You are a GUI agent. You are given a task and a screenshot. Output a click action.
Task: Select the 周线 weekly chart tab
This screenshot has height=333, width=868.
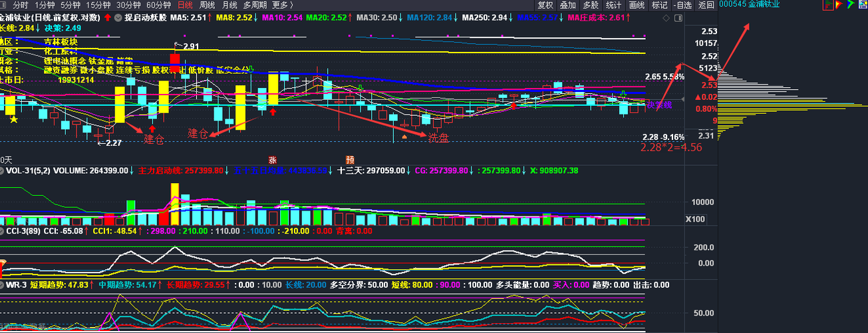coord(208,5)
